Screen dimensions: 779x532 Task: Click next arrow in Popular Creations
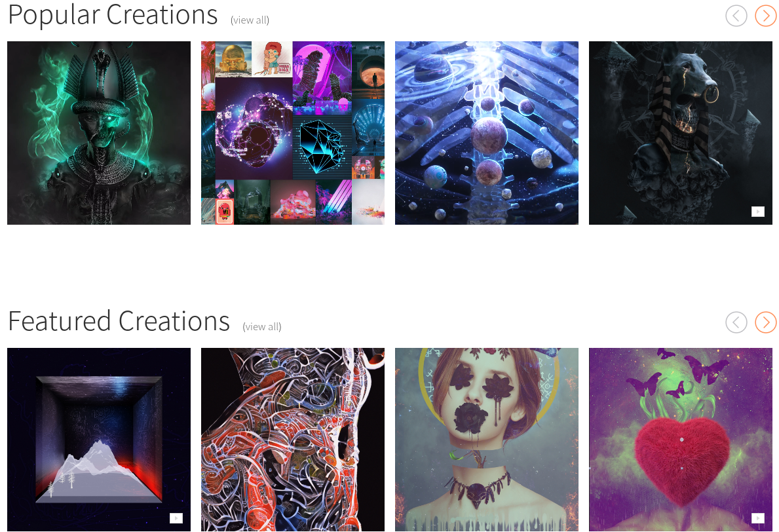click(766, 16)
